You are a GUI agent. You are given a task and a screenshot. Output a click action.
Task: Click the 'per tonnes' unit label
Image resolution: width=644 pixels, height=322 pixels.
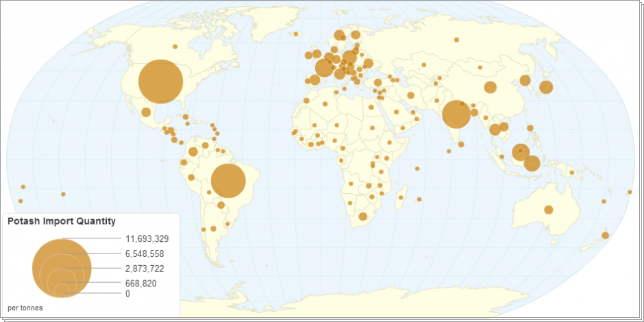tap(25, 308)
